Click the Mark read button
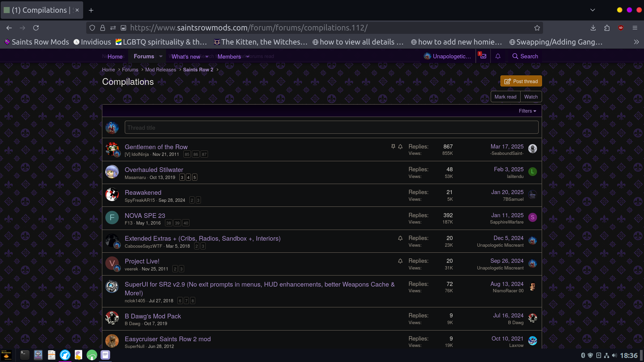 (x=505, y=97)
